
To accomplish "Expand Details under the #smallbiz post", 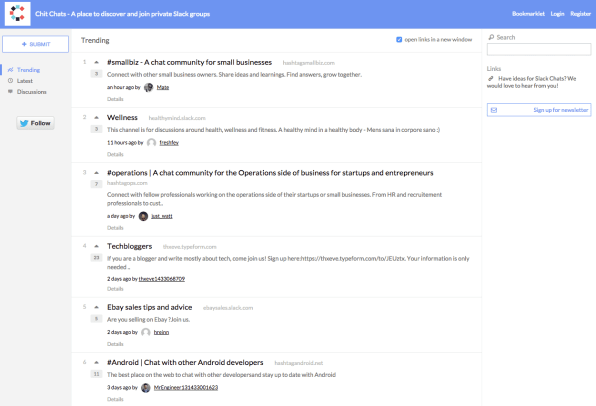I will (x=115, y=99).
